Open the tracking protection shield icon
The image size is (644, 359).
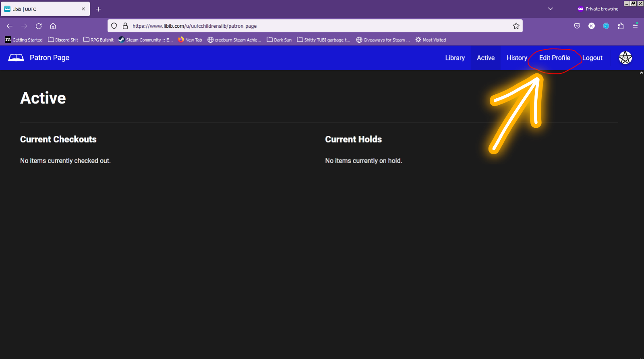click(x=114, y=26)
